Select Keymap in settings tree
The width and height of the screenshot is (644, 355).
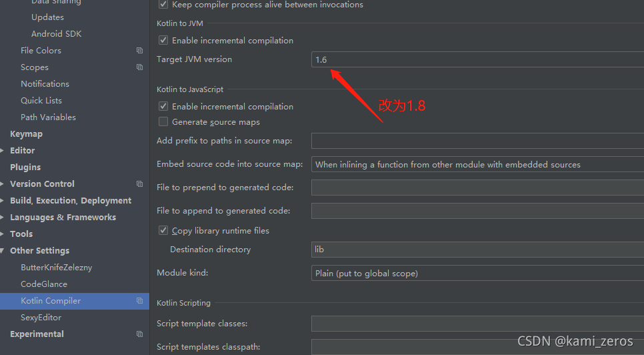coord(26,134)
